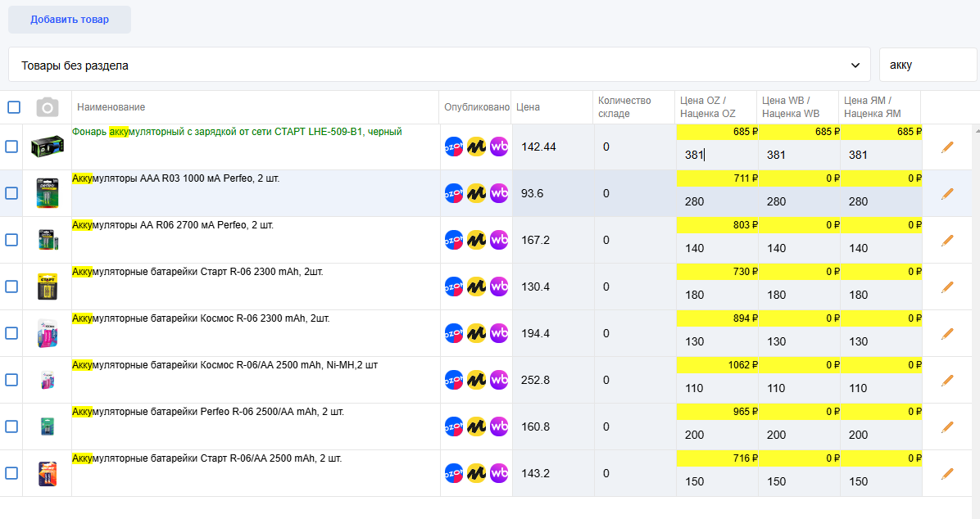Click the camera icon in the table header
The image size is (980, 519).
coord(48,107)
